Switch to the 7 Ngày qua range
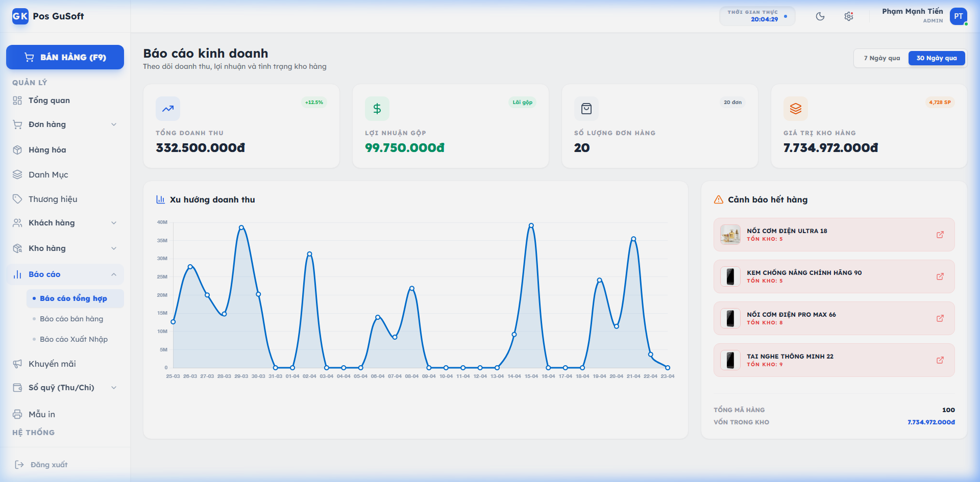Screen dimensions: 980x482 pos(881,58)
